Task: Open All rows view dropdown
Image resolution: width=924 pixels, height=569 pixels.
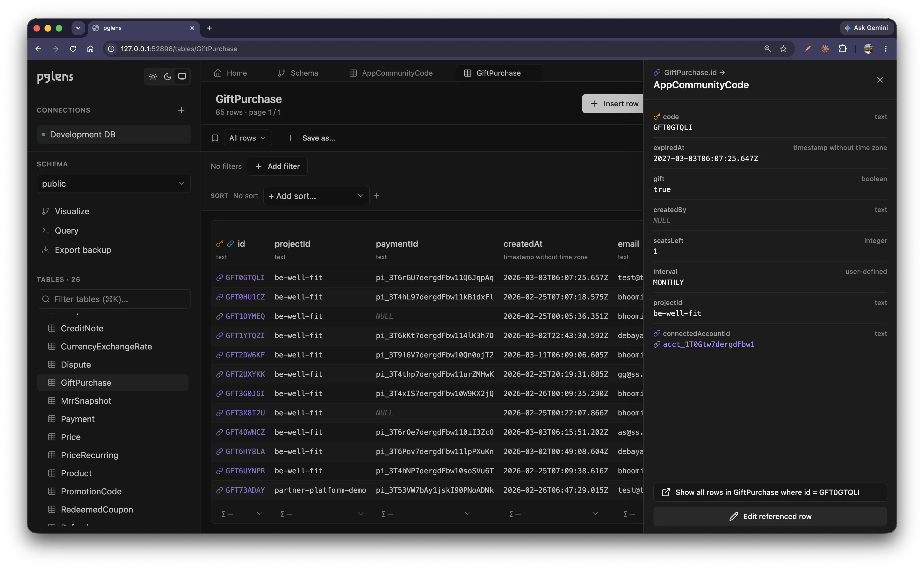Action: pos(248,138)
